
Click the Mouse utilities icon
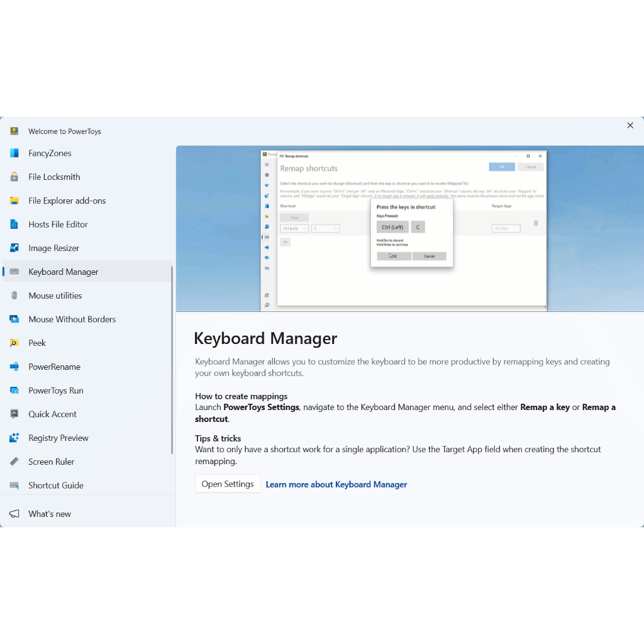point(14,296)
